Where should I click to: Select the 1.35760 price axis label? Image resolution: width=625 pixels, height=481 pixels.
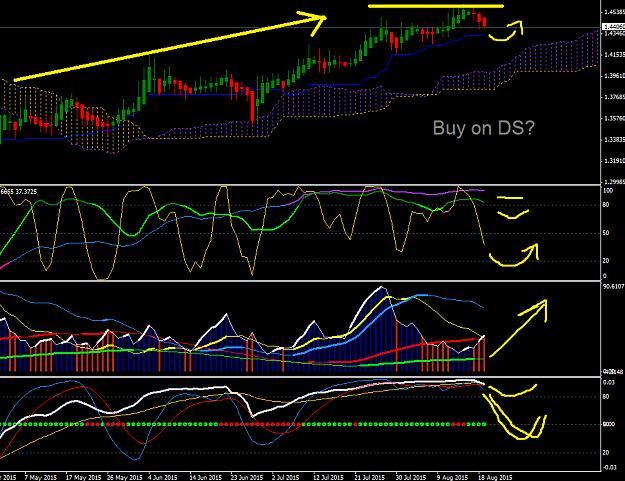614,118
